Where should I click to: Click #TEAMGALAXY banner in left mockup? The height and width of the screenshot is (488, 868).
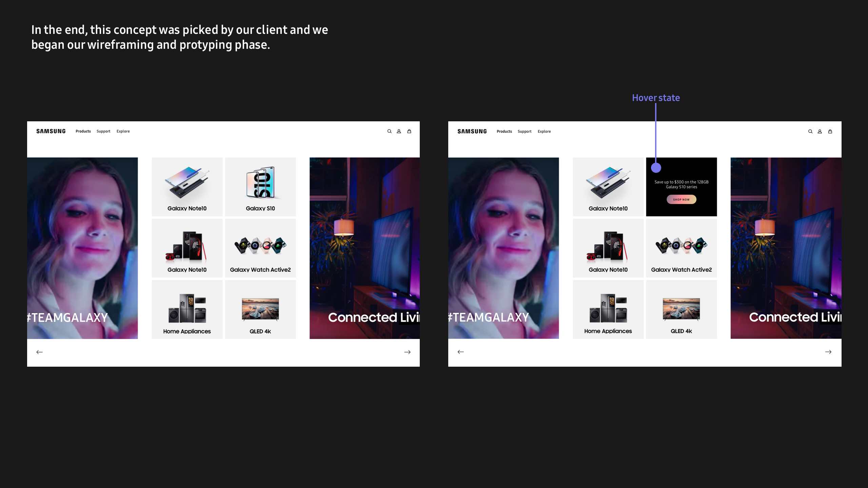click(x=82, y=248)
